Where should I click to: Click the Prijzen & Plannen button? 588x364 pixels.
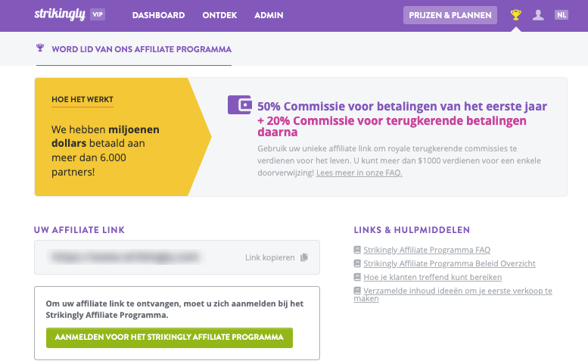click(x=450, y=15)
